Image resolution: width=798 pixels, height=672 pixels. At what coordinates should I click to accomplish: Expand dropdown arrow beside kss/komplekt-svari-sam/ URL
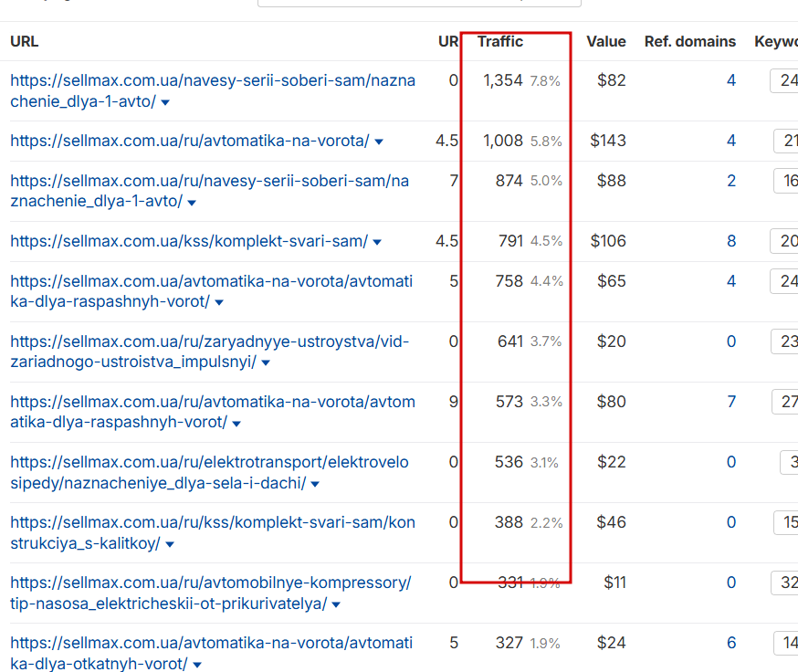(x=377, y=242)
